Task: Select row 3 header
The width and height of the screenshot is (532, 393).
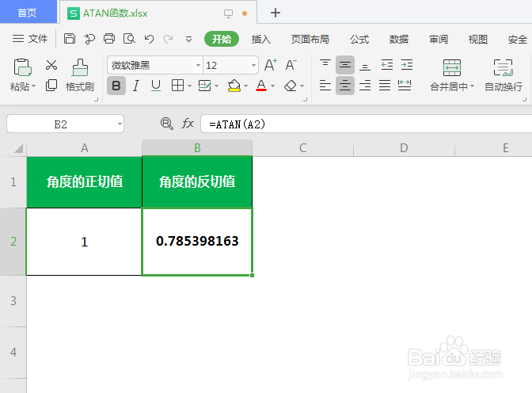Action: tap(13, 301)
